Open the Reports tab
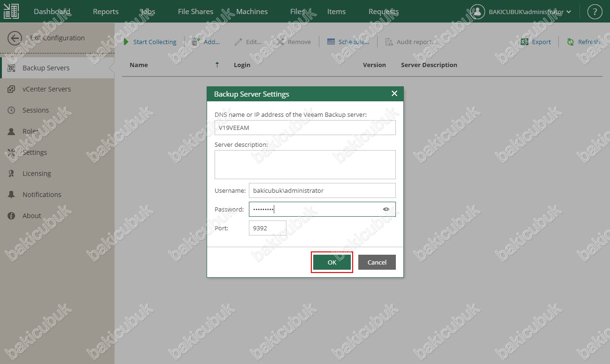The height and width of the screenshot is (364, 610). [x=106, y=12]
